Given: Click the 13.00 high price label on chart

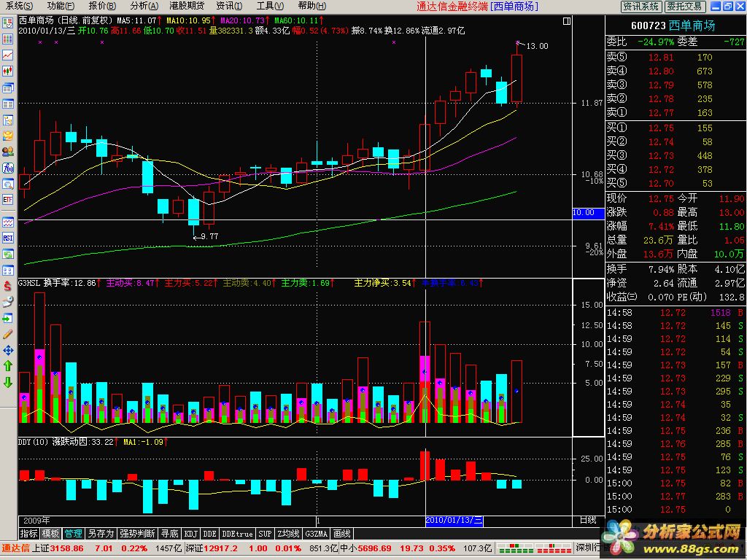Looking at the screenshot, I should [x=537, y=46].
